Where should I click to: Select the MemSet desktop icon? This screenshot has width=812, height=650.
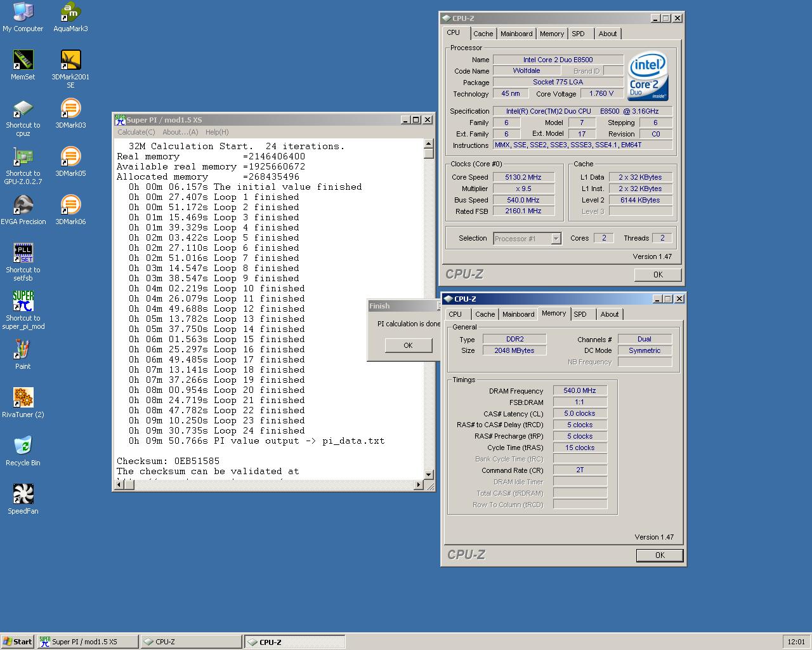point(23,65)
